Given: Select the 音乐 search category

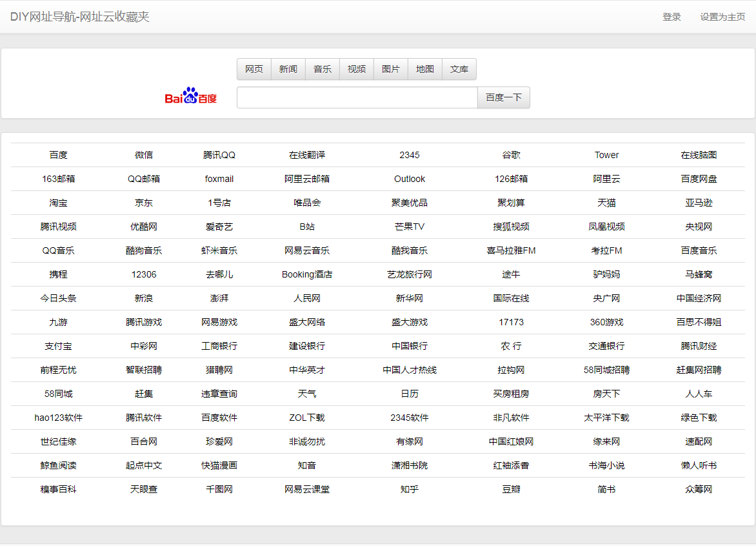Looking at the screenshot, I should pyautogui.click(x=322, y=69).
